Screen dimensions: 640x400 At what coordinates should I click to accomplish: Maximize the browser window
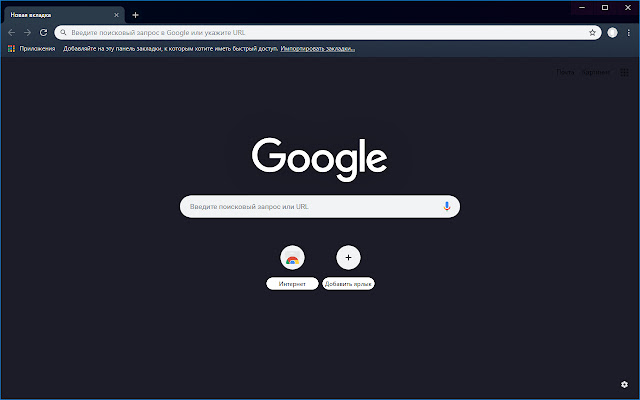[x=605, y=8]
